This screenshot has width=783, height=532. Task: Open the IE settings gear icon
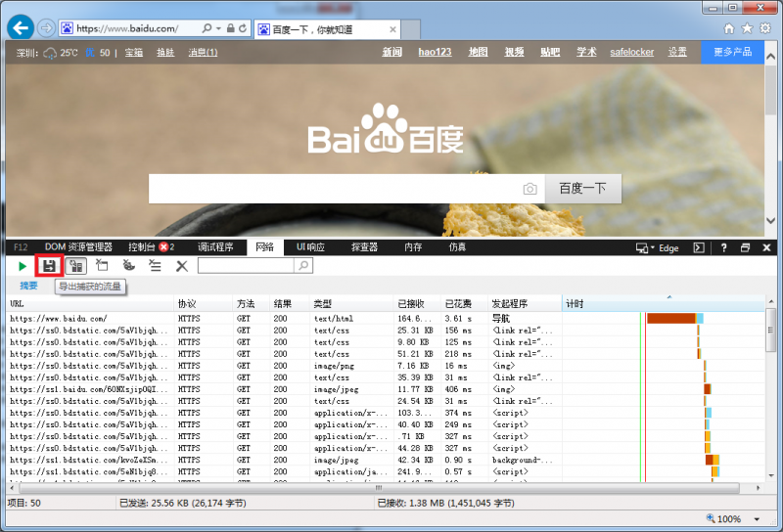pos(765,28)
